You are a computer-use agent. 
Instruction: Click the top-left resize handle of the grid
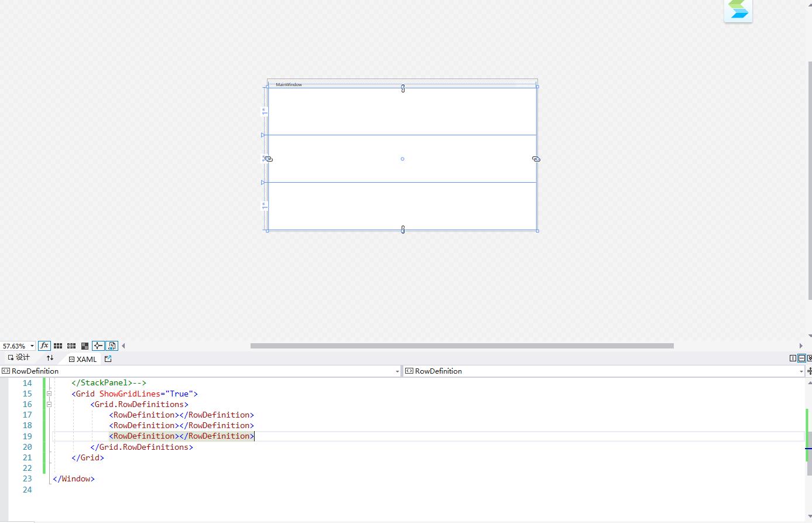(268, 87)
